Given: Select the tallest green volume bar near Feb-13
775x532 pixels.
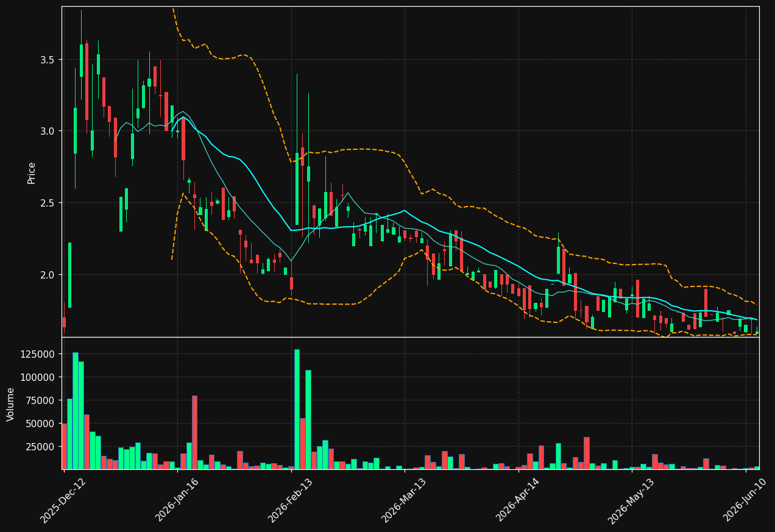Looking at the screenshot, I should (297, 409).
